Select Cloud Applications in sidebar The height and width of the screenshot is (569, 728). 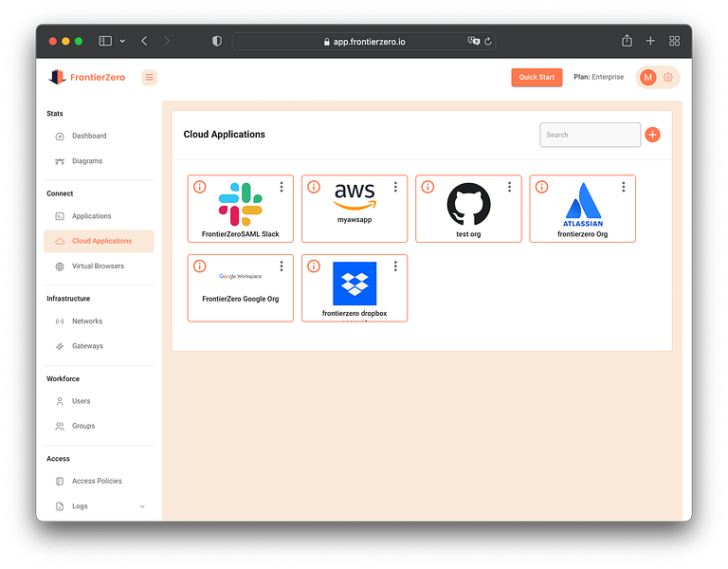point(99,241)
